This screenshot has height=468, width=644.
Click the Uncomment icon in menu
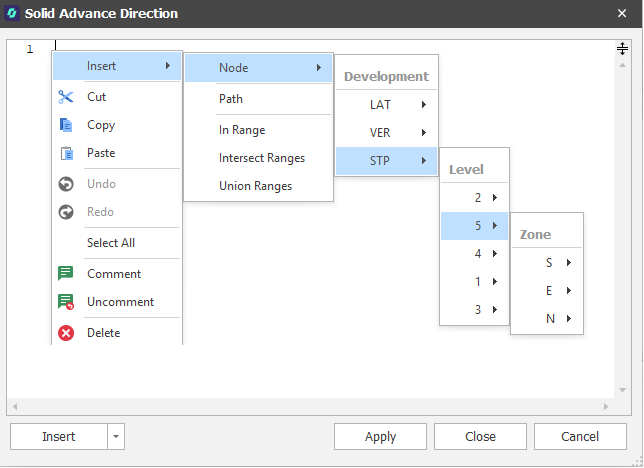pos(66,302)
